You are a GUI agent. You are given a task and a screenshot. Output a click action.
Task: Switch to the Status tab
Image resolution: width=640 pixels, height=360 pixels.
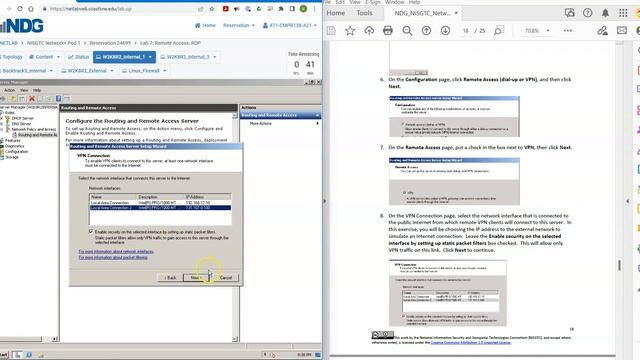point(78,57)
